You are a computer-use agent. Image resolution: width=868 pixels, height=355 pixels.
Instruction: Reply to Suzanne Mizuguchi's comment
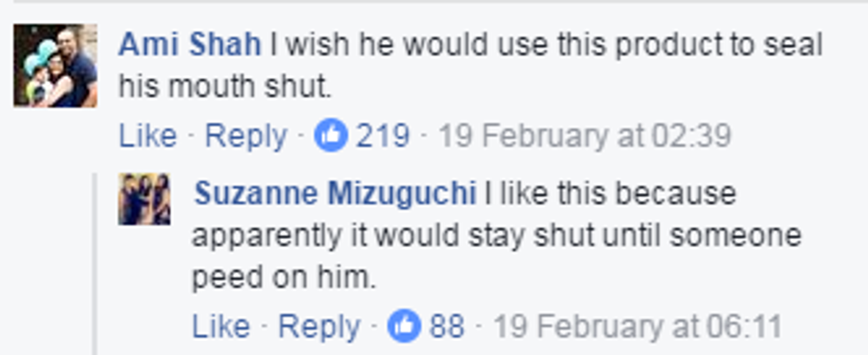tap(319, 327)
